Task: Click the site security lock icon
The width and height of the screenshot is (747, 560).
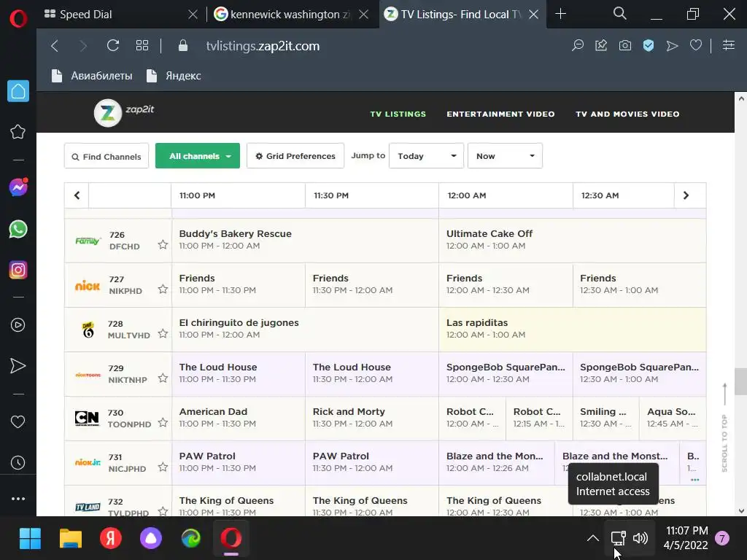Action: click(x=183, y=46)
